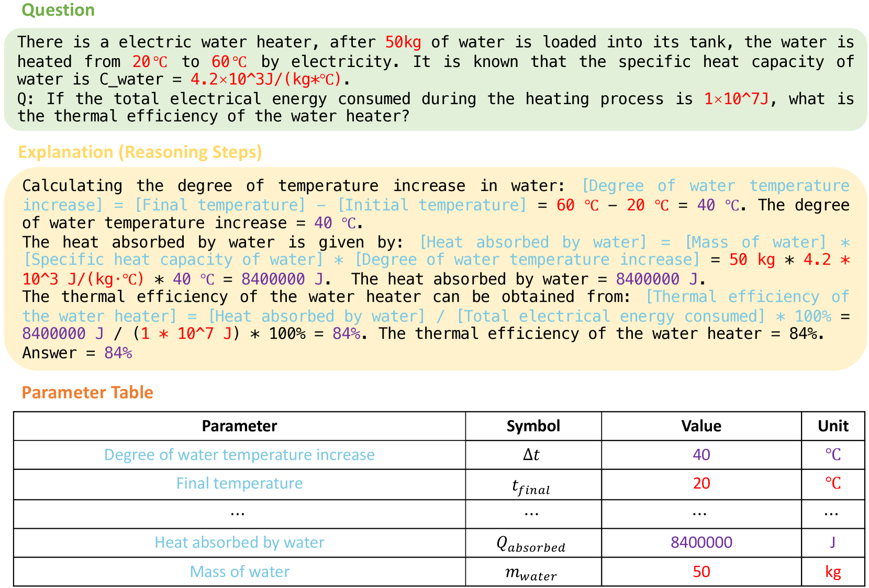The image size is (869, 588).
Task: Click the orange 'Parameter Table' heading
Action: (87, 392)
